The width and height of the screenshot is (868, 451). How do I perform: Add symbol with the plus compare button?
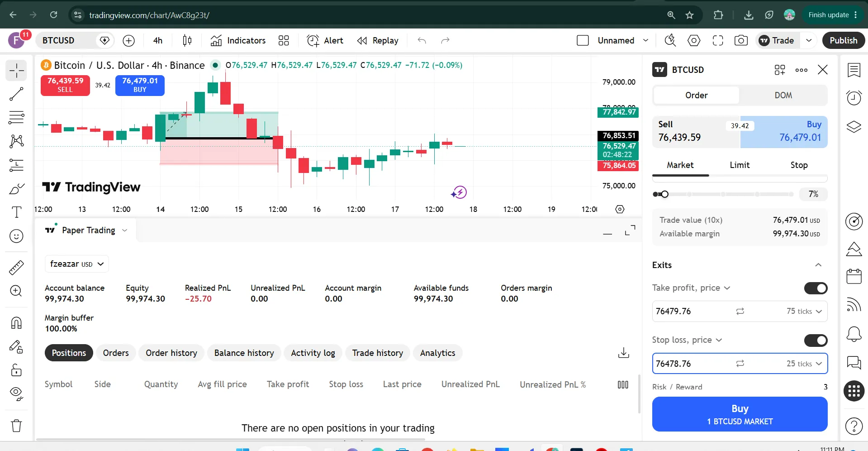click(x=129, y=40)
